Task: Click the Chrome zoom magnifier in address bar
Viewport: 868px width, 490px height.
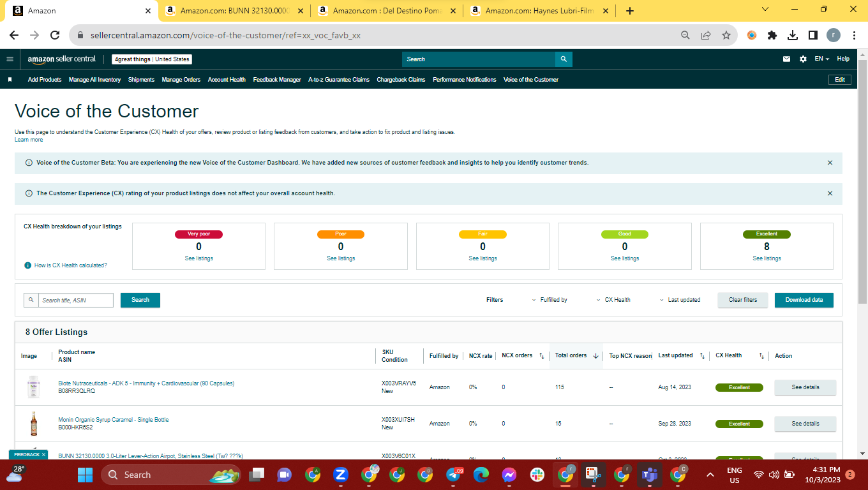Action: (x=685, y=36)
